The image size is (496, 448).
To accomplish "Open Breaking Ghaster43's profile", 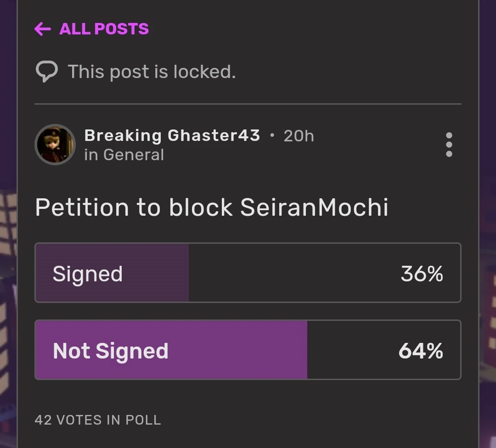I will point(171,135).
